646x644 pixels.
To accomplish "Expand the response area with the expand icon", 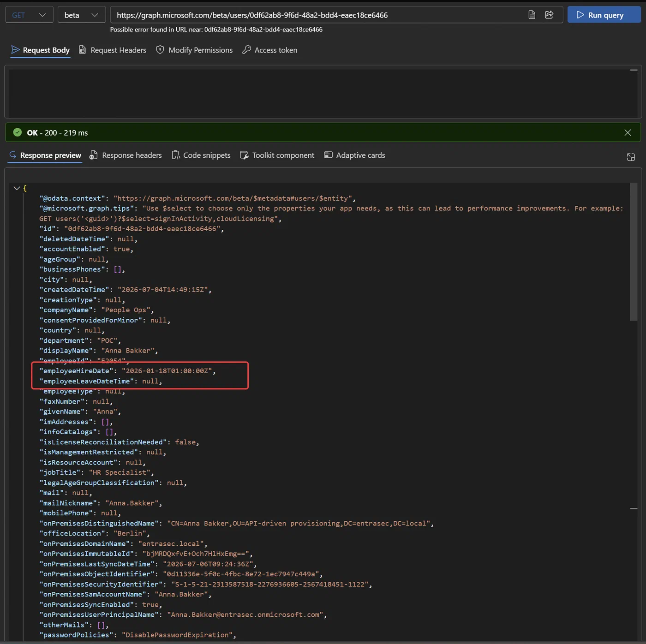I will 631,157.
